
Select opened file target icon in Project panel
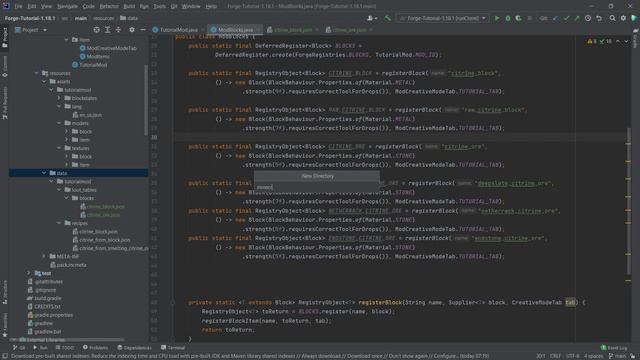96,30
